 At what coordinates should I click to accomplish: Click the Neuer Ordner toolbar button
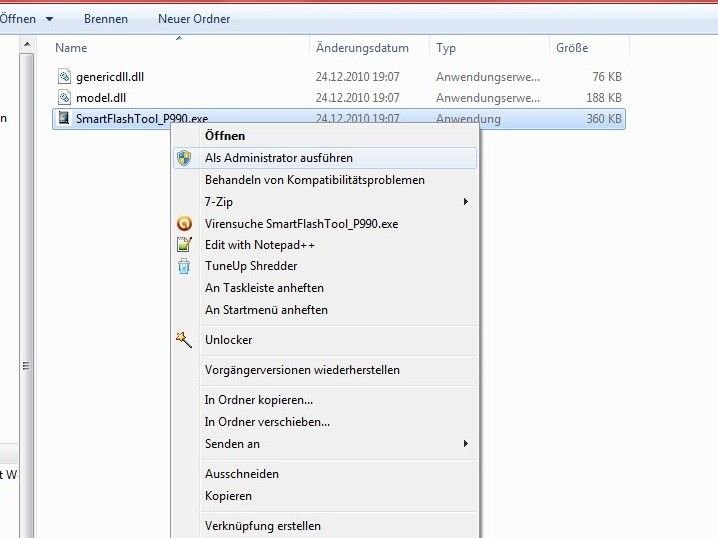pyautogui.click(x=194, y=19)
